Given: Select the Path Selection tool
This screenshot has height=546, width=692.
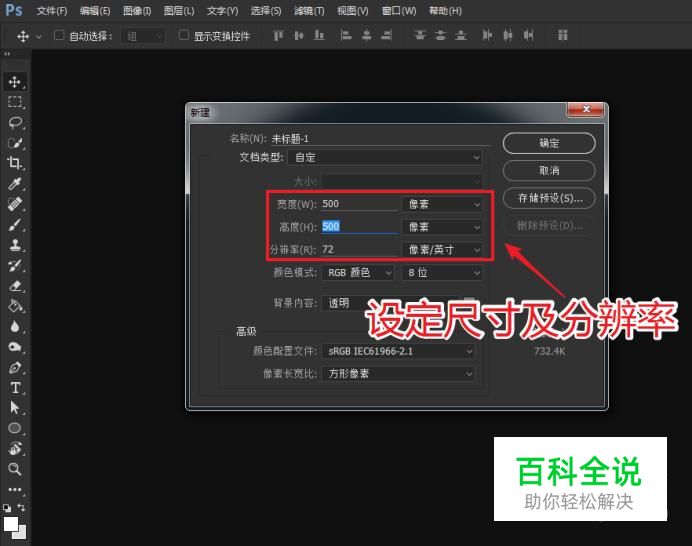Looking at the screenshot, I should 15,407.
